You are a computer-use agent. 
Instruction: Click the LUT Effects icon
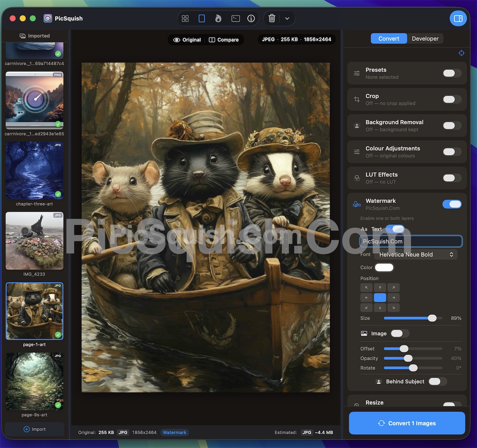point(357,178)
